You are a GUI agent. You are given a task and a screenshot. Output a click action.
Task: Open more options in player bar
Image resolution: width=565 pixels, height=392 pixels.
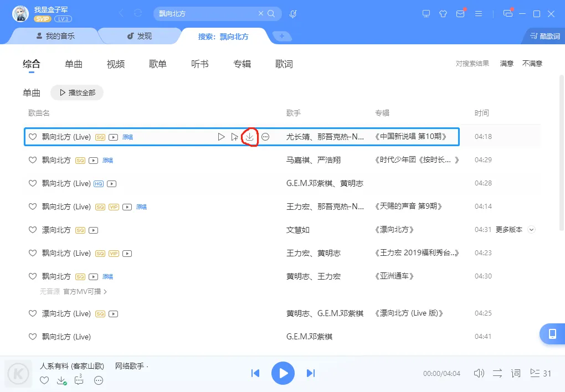(99, 380)
